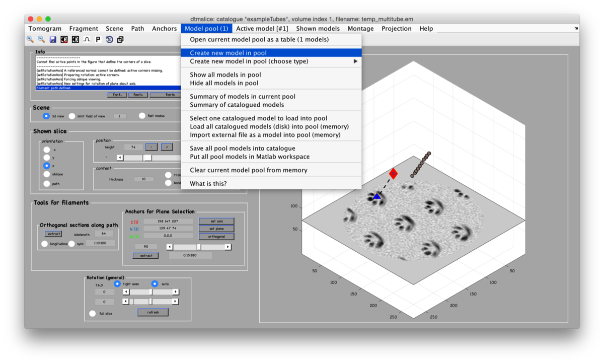Save using the floppy disk toolbar icon
This screenshot has height=364, width=604.
pyautogui.click(x=52, y=39)
